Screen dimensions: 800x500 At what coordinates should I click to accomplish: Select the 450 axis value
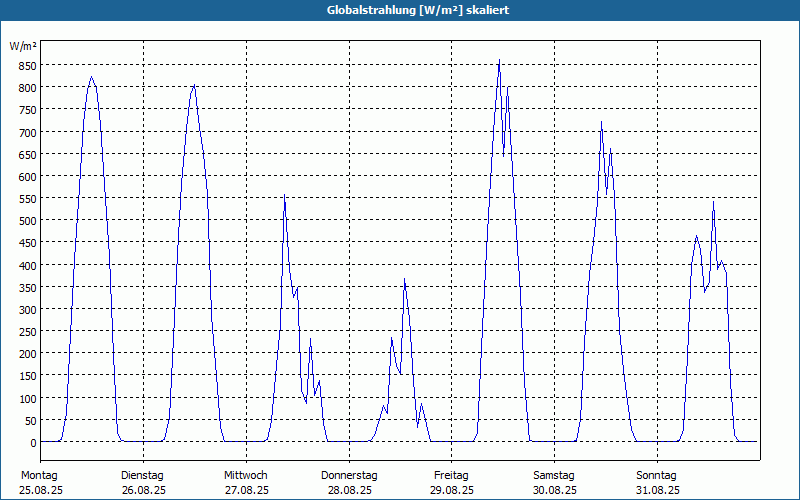pos(28,243)
